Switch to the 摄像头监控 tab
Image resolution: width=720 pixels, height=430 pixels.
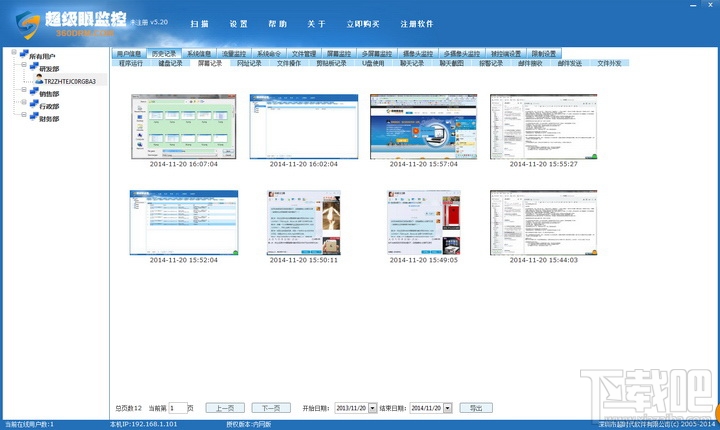[x=418, y=54]
